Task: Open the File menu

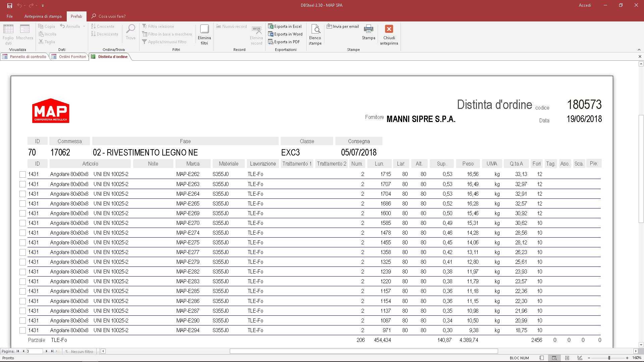Action: click(10, 16)
